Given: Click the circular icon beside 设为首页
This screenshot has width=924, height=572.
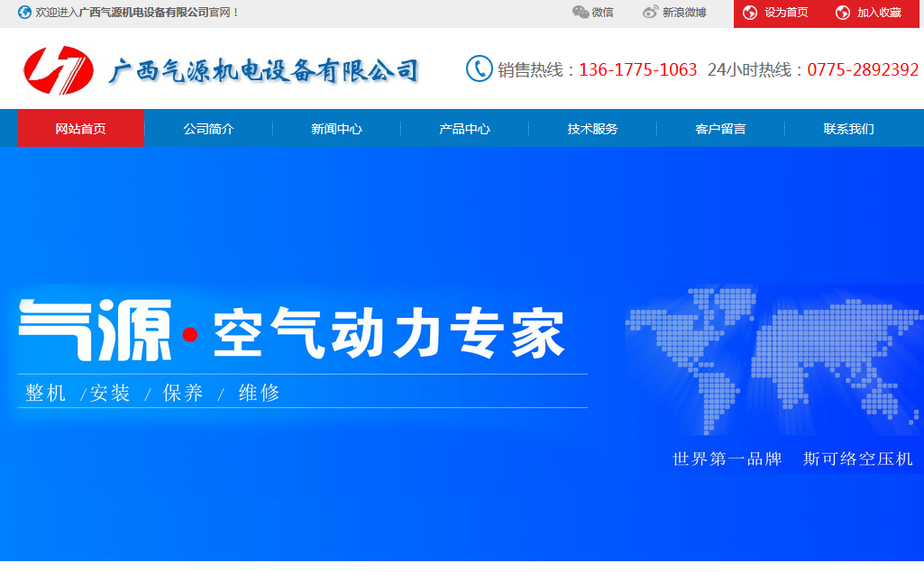Looking at the screenshot, I should [748, 13].
